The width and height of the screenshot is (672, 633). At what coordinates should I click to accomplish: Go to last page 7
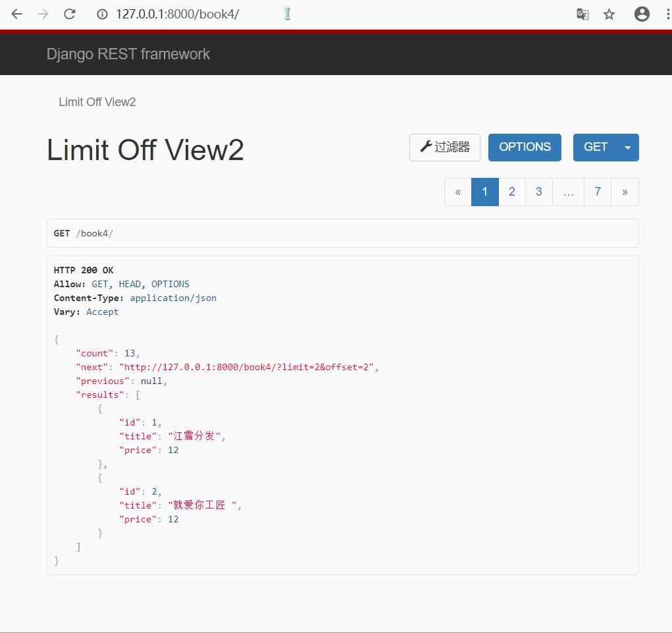pyautogui.click(x=598, y=192)
